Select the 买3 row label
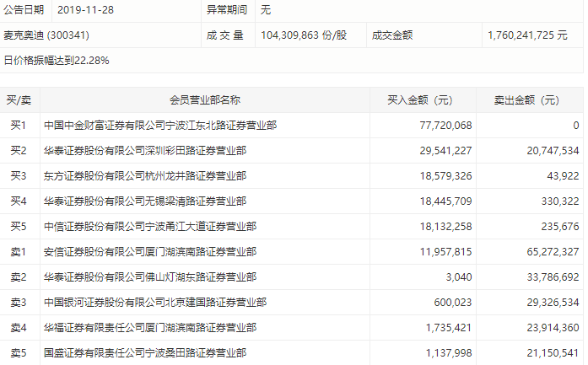 coord(19,175)
